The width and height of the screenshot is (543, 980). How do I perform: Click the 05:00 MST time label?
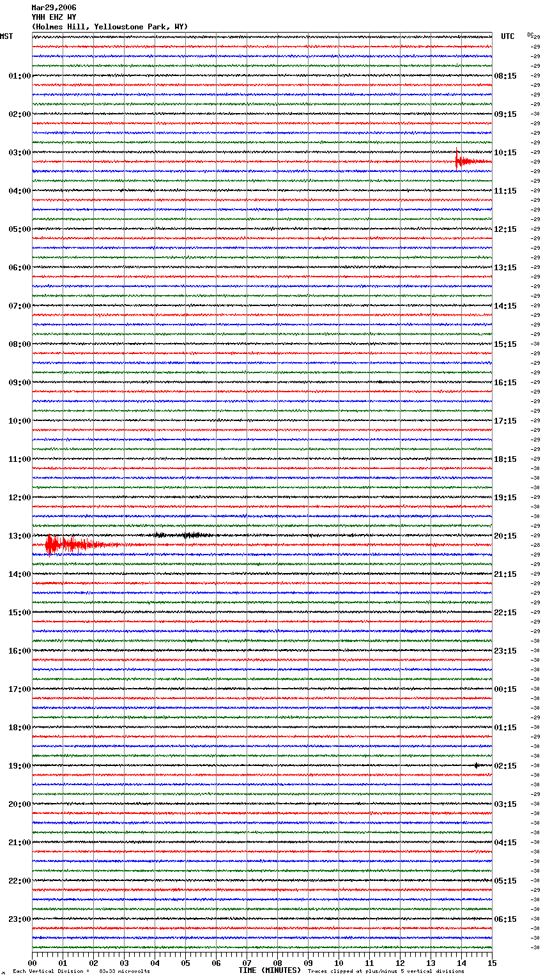(x=20, y=229)
